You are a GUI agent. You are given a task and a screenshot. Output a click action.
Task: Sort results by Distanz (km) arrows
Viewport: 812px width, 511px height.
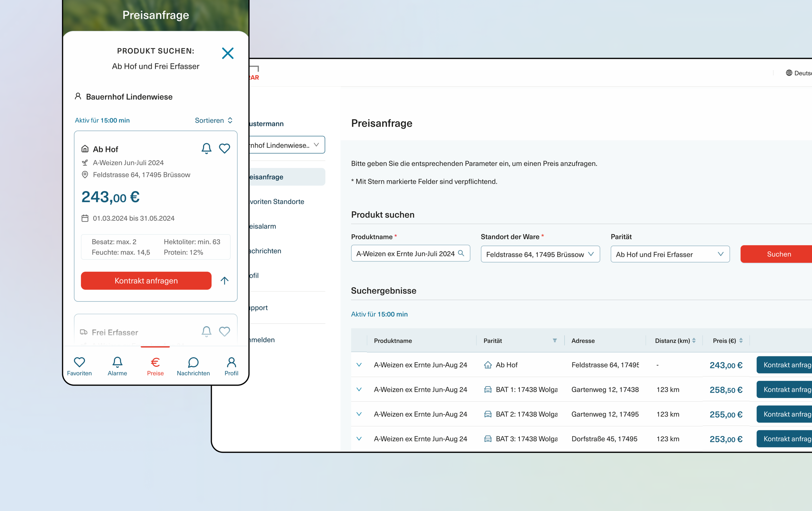[x=694, y=341]
